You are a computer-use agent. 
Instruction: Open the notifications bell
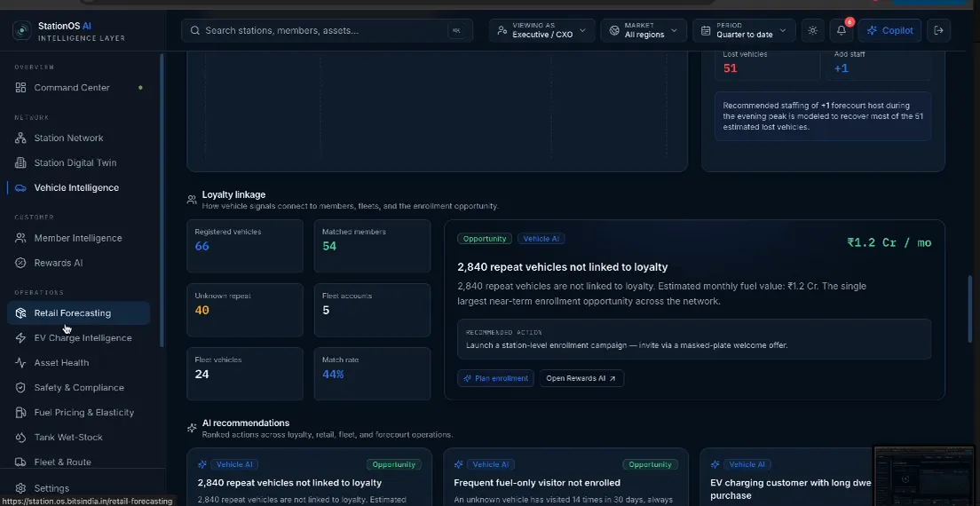click(842, 30)
